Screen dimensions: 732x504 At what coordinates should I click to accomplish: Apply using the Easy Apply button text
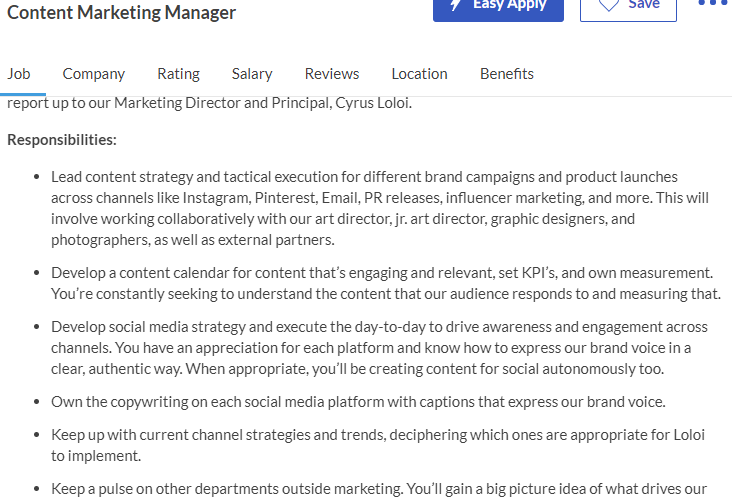509,4
